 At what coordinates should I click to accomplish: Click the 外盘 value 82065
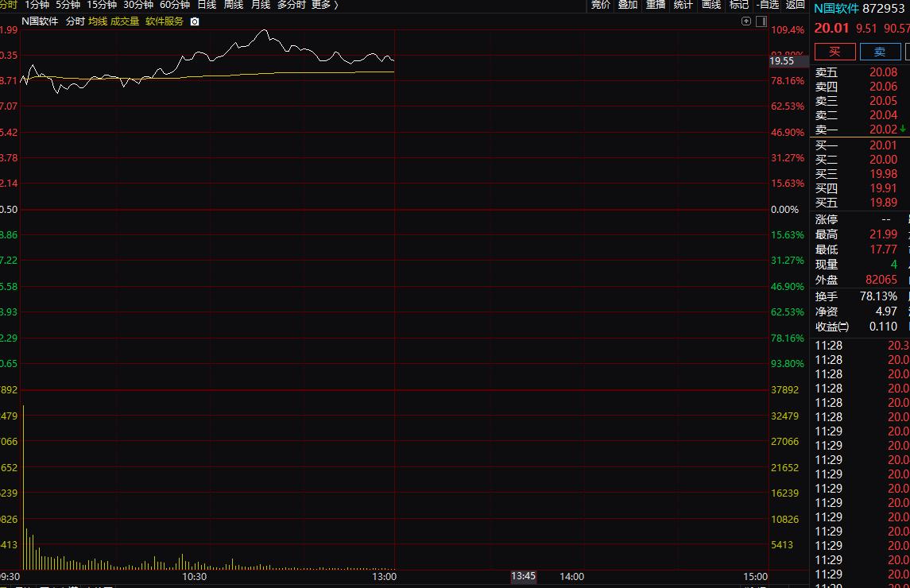(x=881, y=280)
